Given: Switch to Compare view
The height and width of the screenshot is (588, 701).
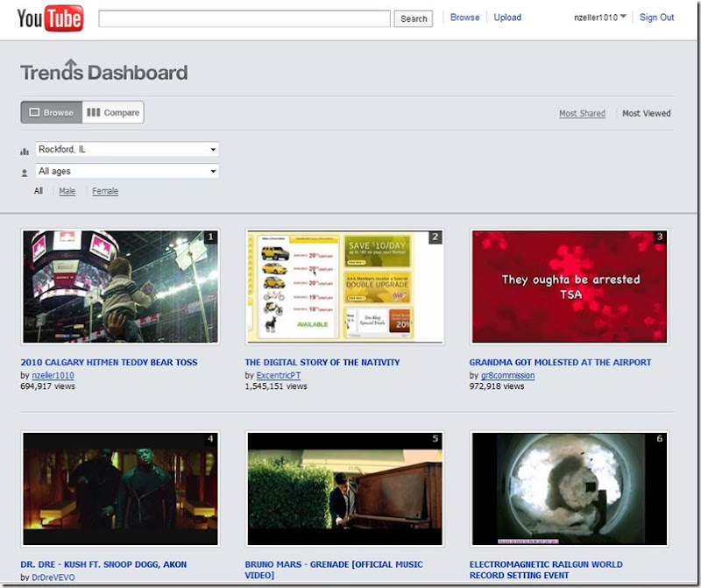Looking at the screenshot, I should (x=113, y=112).
